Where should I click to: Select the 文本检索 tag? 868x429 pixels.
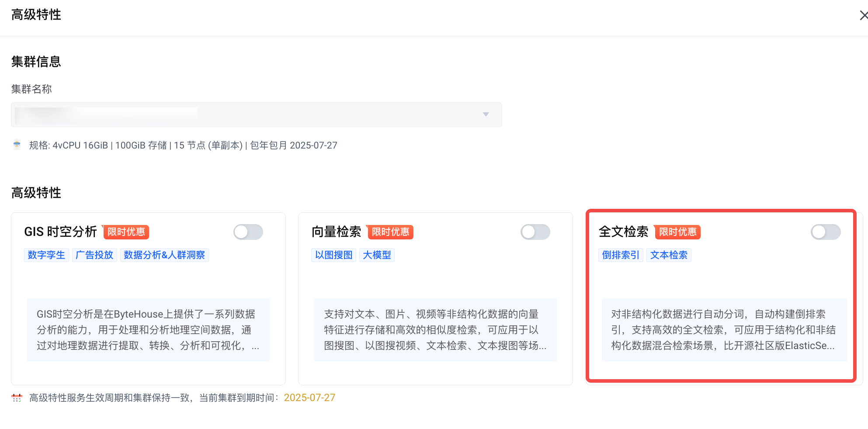(669, 255)
